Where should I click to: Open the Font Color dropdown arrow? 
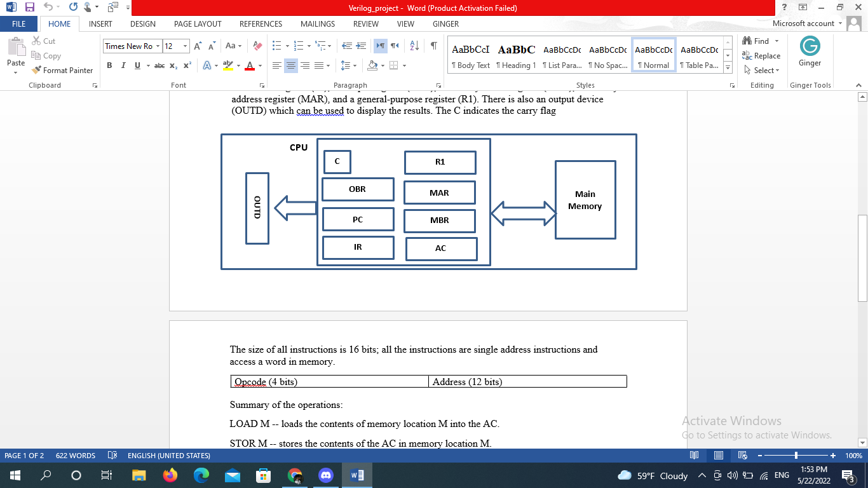[x=262, y=65]
